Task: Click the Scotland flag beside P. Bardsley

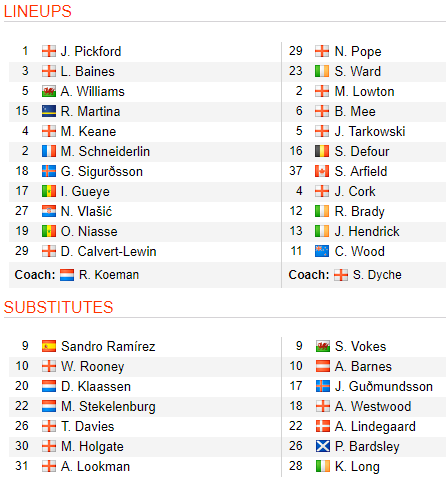Action: (323, 446)
